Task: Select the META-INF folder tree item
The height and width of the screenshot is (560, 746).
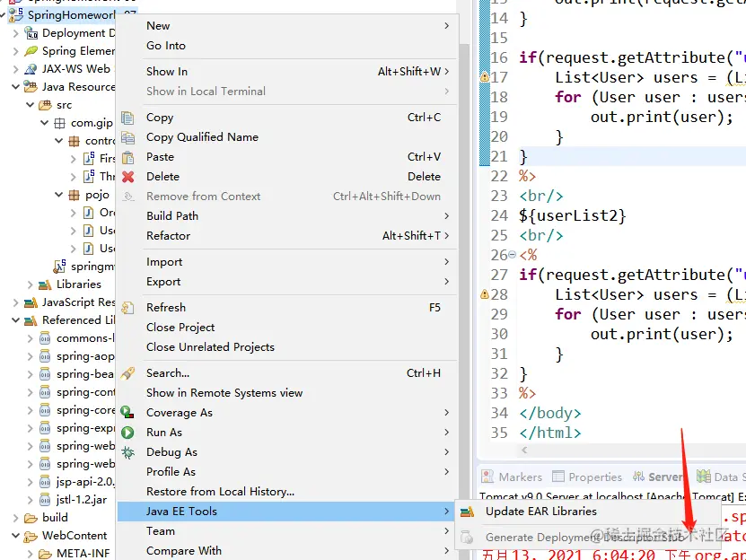Action: pos(83,554)
